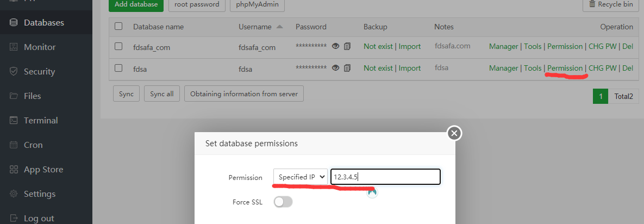
Task: Open the Specified IP permission dropdown
Action: tap(301, 177)
